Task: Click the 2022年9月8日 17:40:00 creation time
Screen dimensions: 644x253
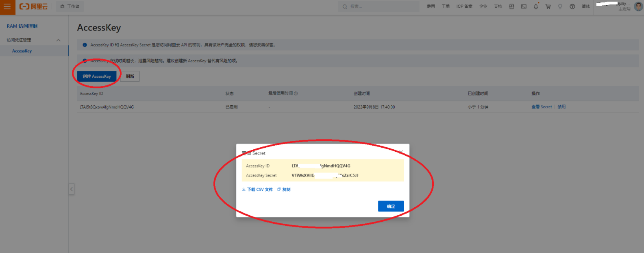Action: coord(374,107)
